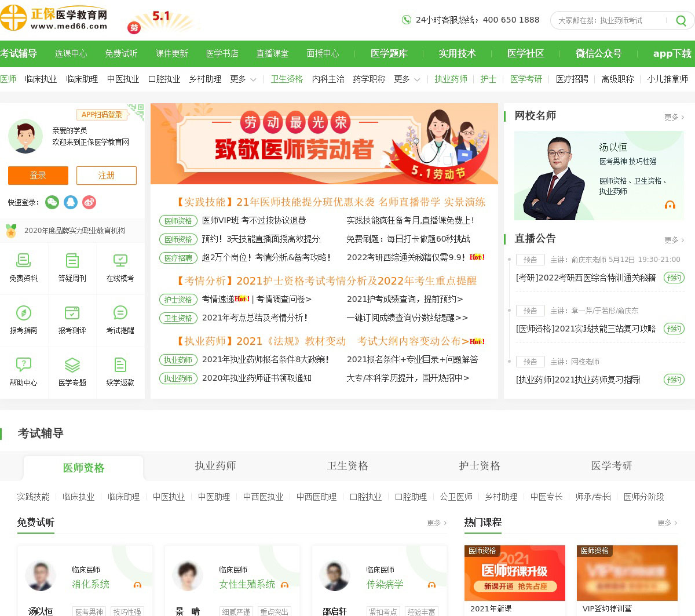Click the 正保医学教育网 logo

coord(54,18)
